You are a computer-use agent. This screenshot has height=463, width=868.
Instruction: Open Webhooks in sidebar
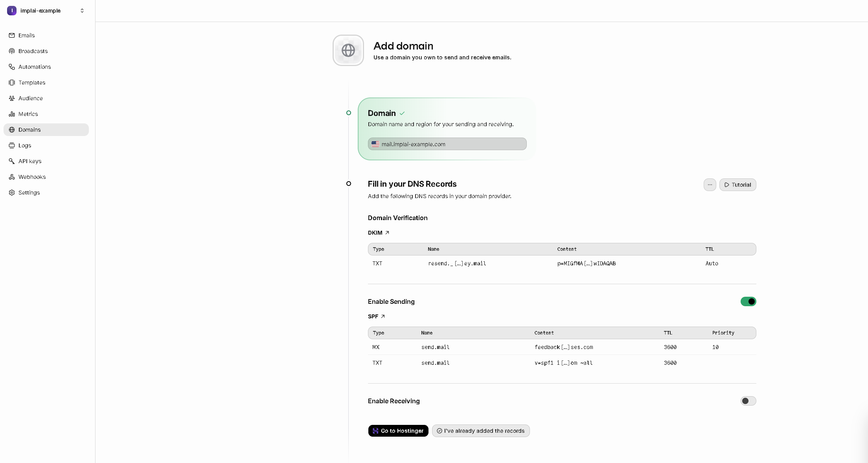coord(46,177)
